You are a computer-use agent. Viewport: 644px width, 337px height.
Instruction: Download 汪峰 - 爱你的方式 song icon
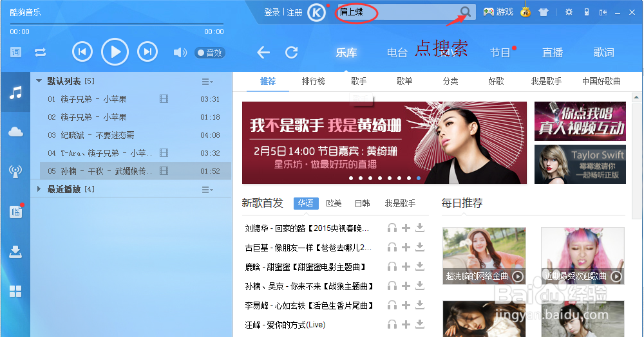coord(420,324)
